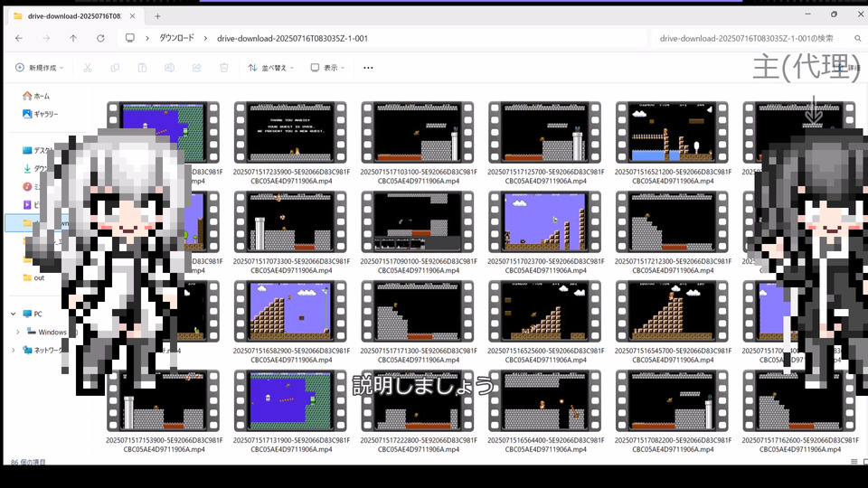This screenshot has width=868, height=488.
Task: Click the Rename toolbar icon
Action: (x=169, y=68)
